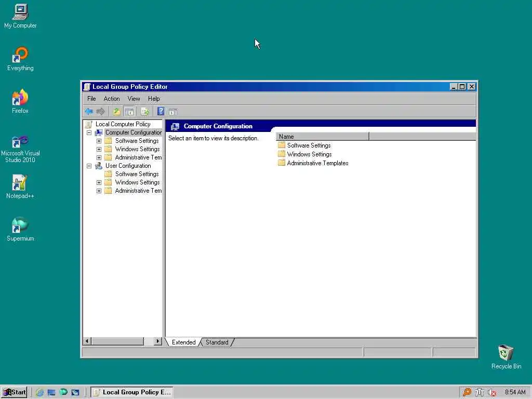
Task: Select the Firefox desktop shortcut
Action: (x=20, y=101)
